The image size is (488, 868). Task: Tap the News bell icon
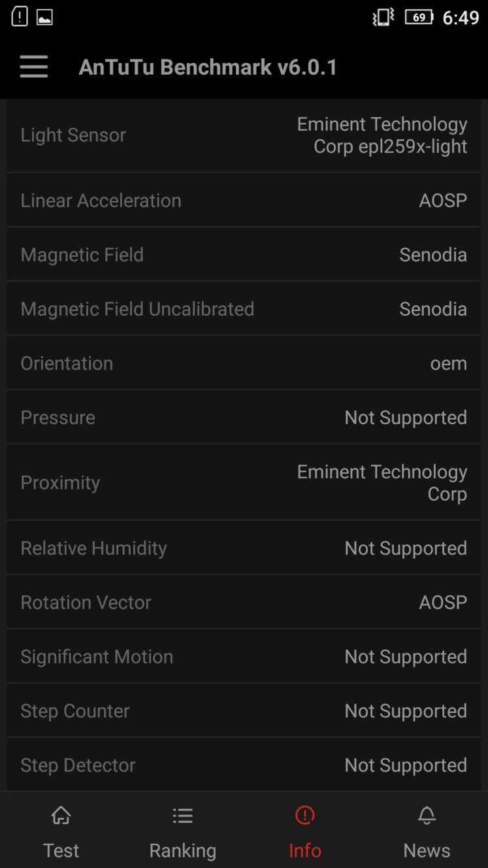427,815
